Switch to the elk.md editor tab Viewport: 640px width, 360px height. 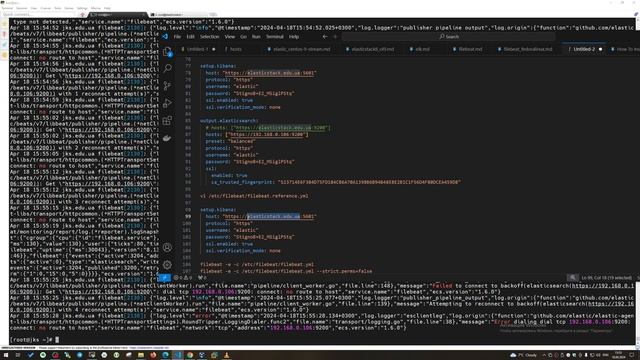422,49
